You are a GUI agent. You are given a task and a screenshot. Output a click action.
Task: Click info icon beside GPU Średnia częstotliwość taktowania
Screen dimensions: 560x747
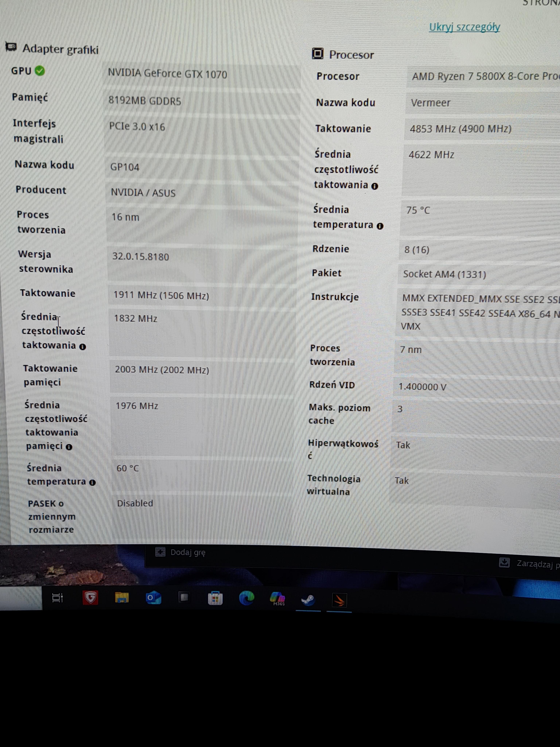83,347
